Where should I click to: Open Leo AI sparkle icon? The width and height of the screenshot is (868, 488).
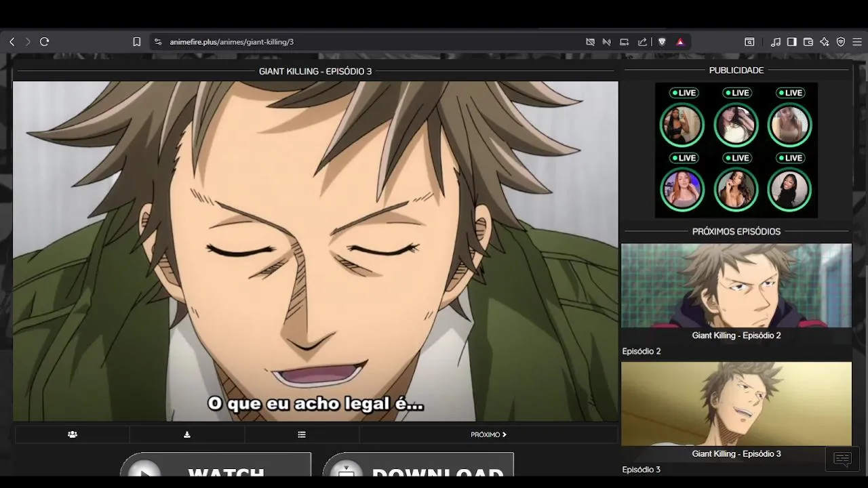click(825, 42)
